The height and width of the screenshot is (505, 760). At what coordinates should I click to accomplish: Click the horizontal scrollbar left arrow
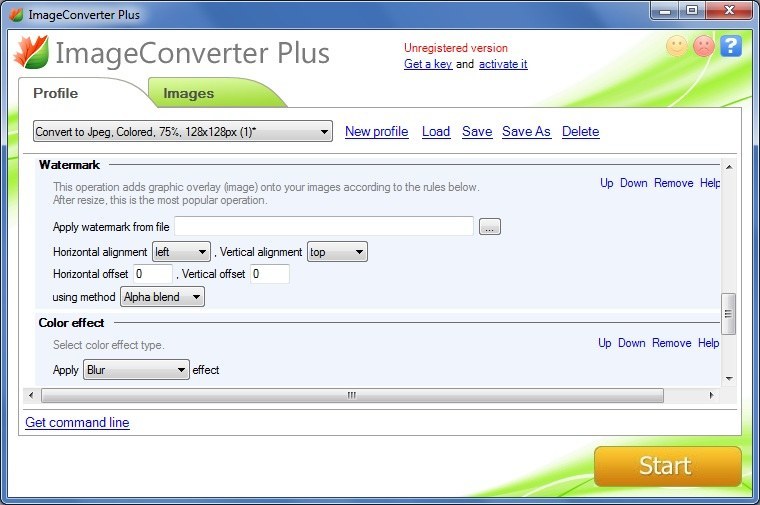[31, 395]
